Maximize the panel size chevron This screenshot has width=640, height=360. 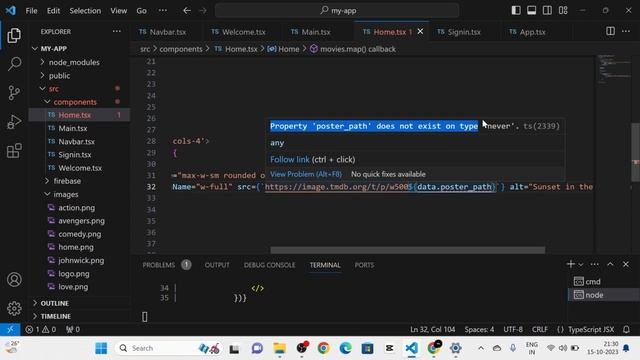point(610,264)
